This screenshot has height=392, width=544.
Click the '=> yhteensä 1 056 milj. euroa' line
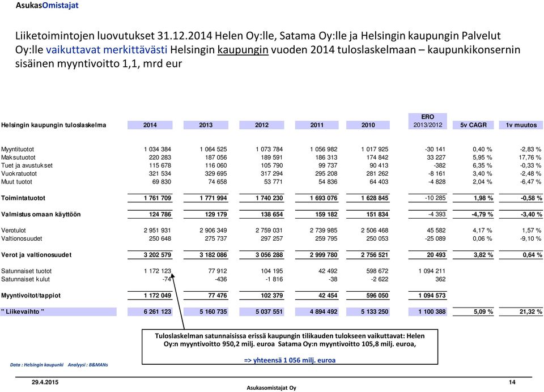click(x=290, y=360)
